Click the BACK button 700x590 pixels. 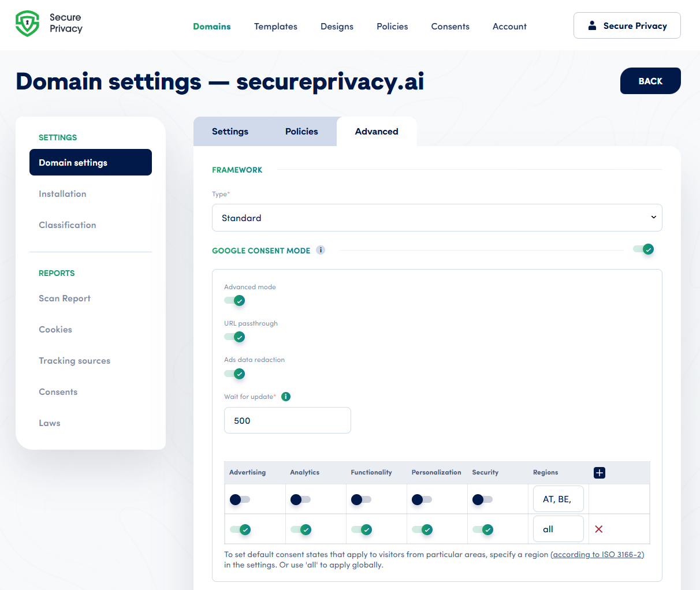(650, 81)
